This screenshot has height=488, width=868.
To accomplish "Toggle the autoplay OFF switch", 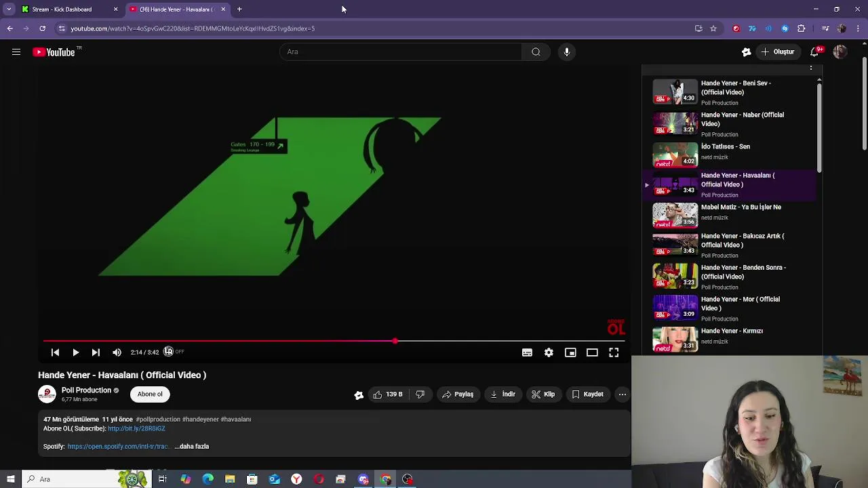I will coord(173,352).
